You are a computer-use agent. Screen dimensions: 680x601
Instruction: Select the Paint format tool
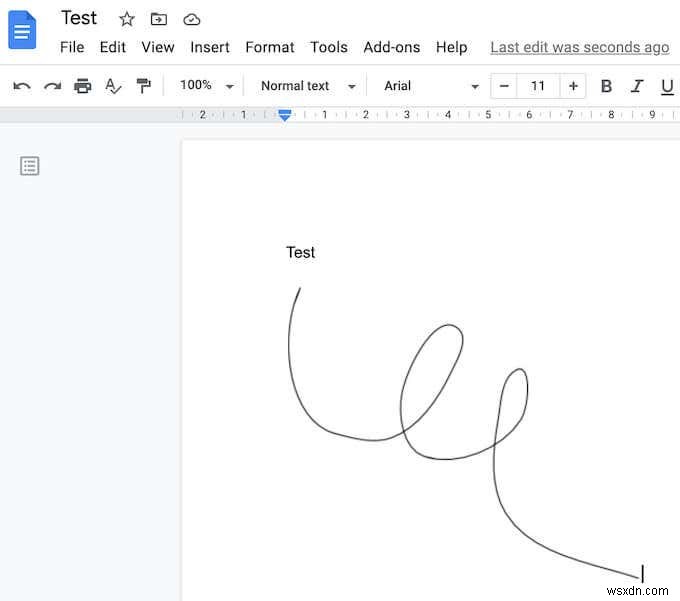[x=144, y=86]
